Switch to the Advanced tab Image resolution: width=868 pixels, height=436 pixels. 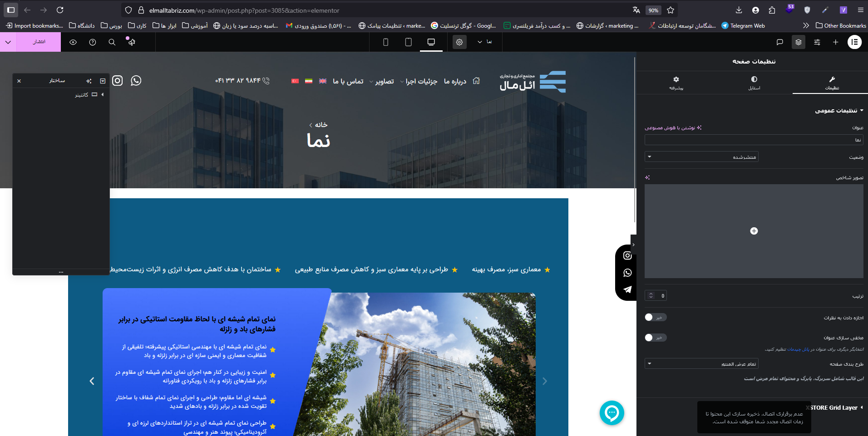(x=676, y=83)
